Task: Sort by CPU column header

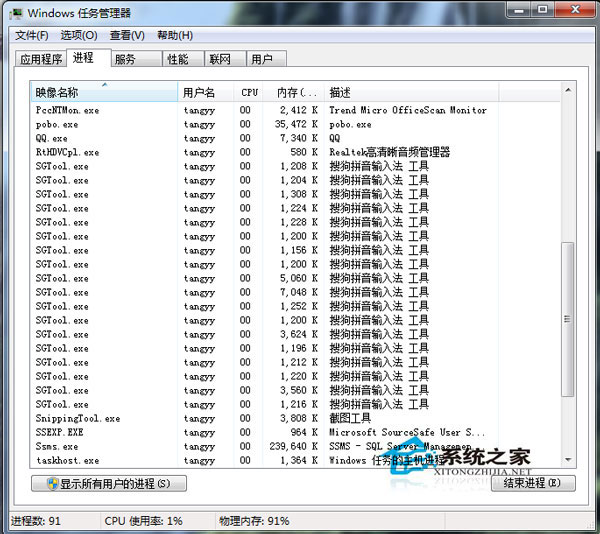Action: (248, 92)
